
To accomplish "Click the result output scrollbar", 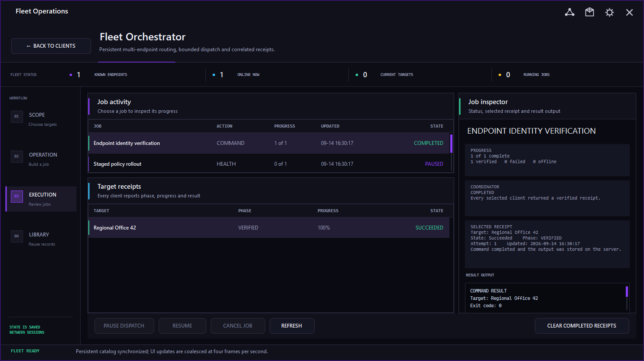I will (627, 292).
